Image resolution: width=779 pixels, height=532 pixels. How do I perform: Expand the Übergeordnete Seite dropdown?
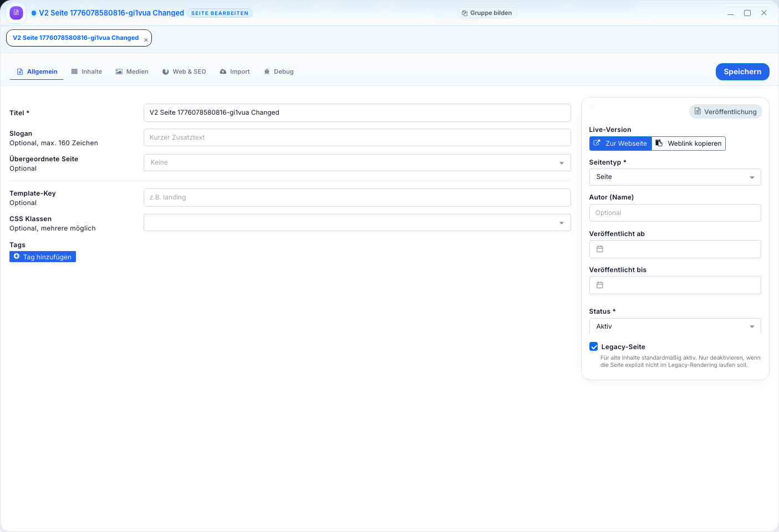point(357,163)
